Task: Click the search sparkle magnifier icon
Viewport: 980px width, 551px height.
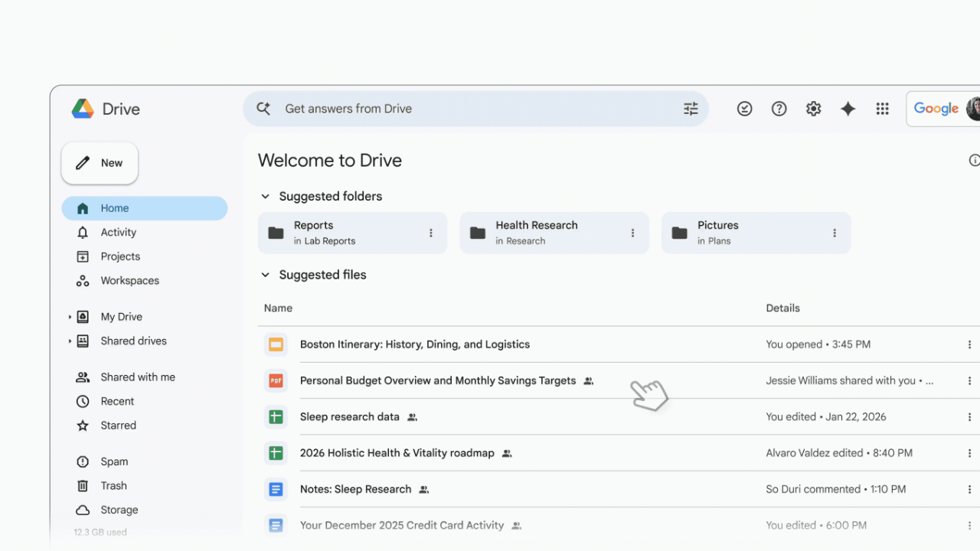Action: 263,109
